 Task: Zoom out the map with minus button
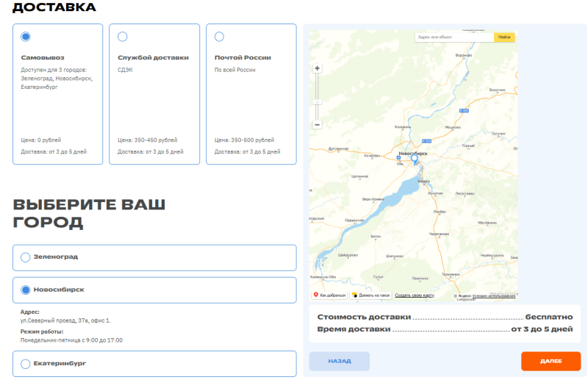(x=318, y=125)
